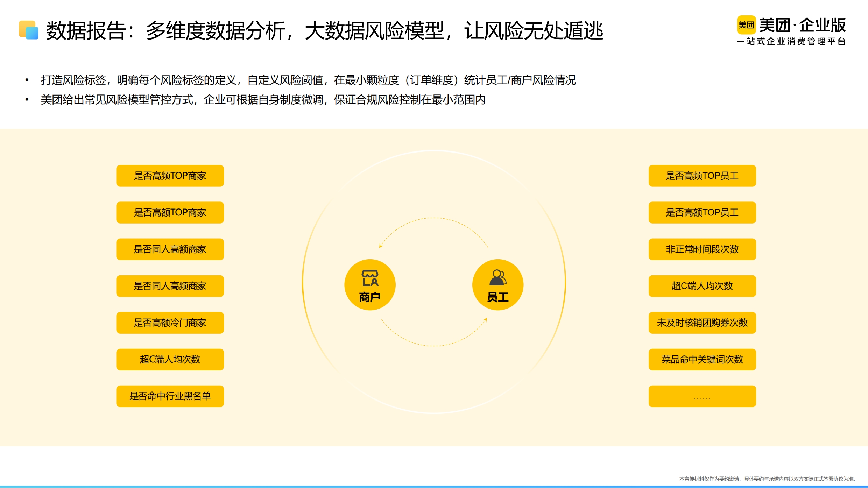Click the 商户 label in circle
The image size is (868, 488).
coord(370,297)
